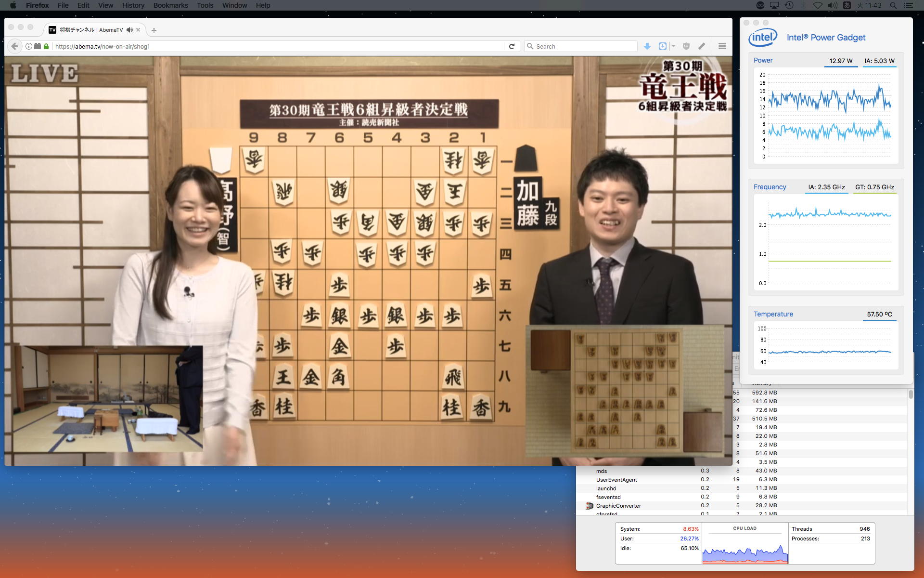Mute the AbemaTV tab audio

point(129,30)
